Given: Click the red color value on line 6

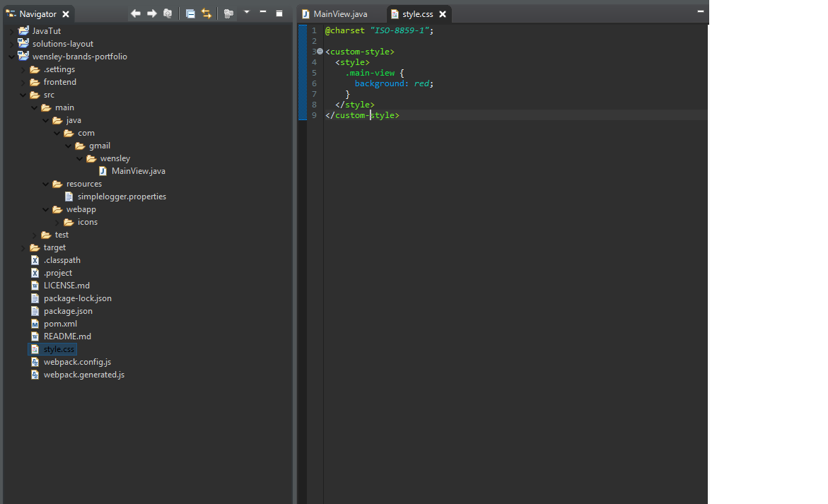Looking at the screenshot, I should 422,83.
